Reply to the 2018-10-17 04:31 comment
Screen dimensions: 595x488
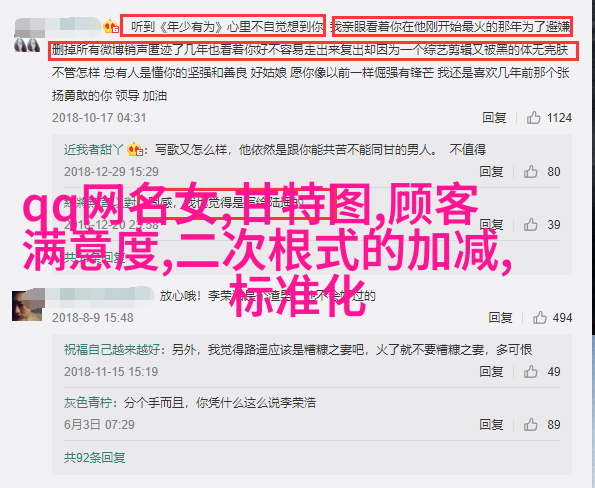pos(494,118)
